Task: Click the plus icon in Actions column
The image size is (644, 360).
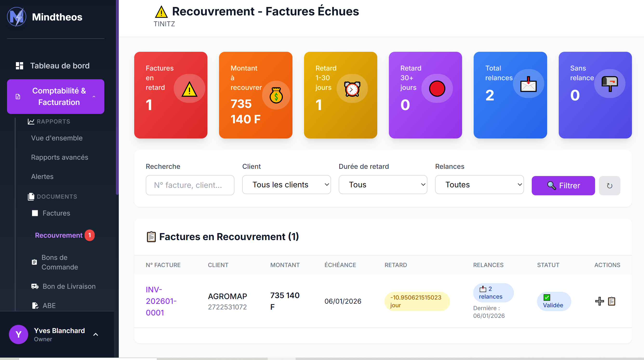Action: click(599, 301)
